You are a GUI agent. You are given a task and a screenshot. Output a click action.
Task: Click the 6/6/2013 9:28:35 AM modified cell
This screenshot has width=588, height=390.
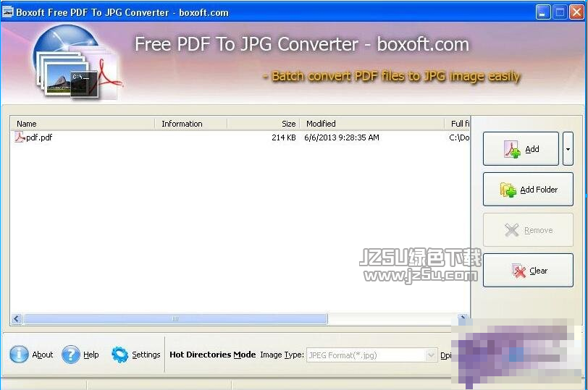click(x=342, y=137)
